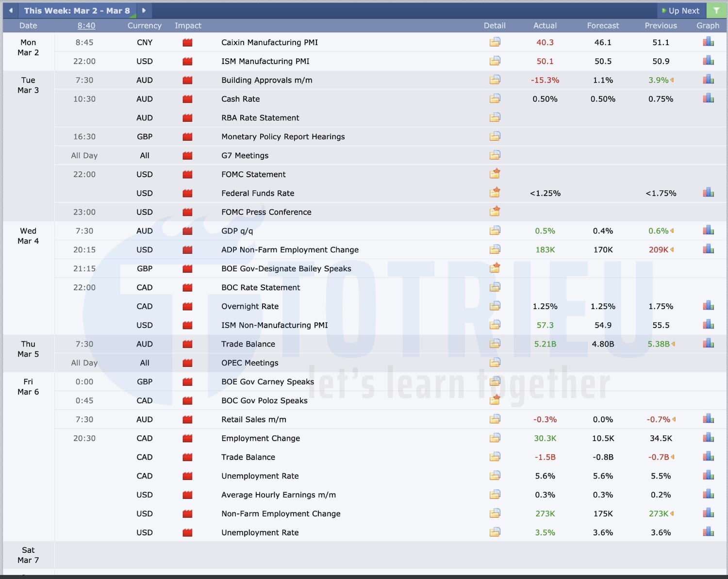Open detail folder for Non-Farm Employment Change

click(x=495, y=513)
